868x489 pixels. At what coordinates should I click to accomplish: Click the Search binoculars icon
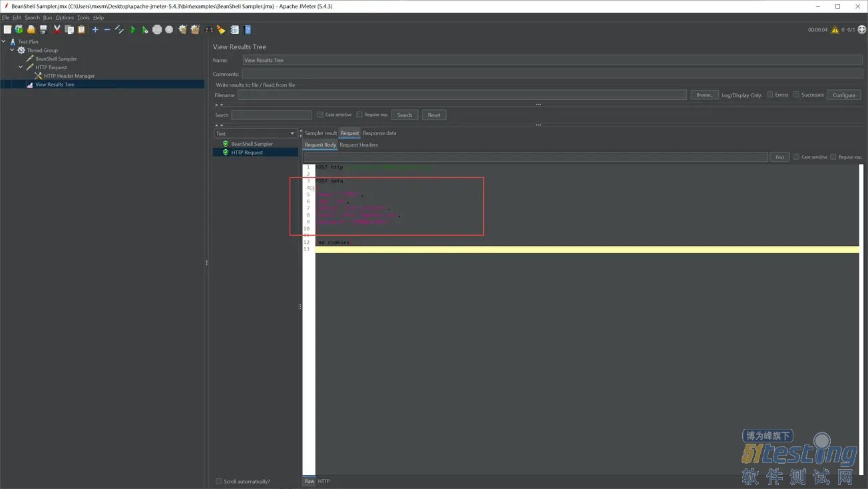[209, 29]
